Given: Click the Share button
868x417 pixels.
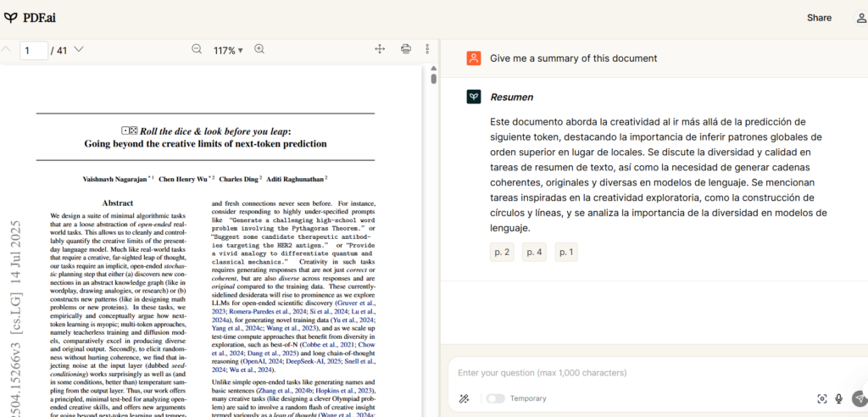Looking at the screenshot, I should (x=819, y=18).
